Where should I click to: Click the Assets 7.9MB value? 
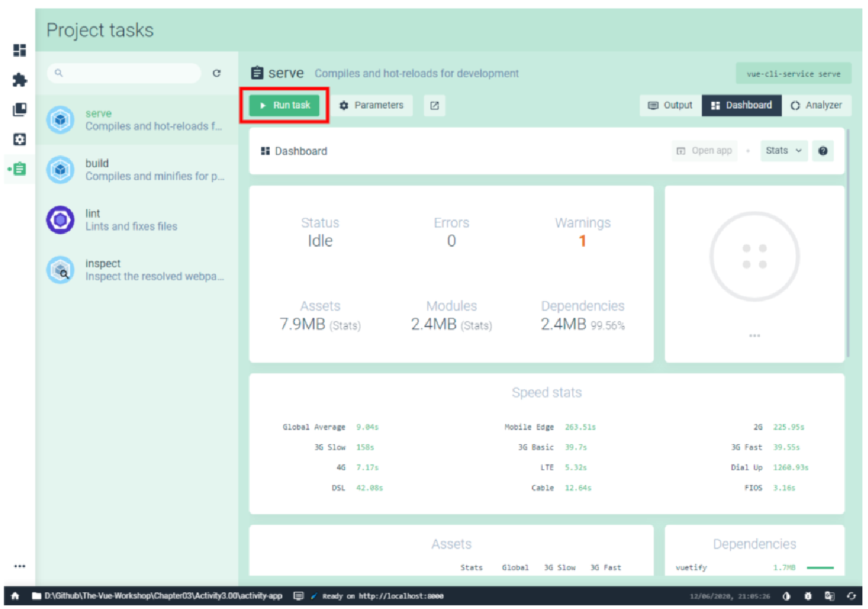pyautogui.click(x=320, y=324)
